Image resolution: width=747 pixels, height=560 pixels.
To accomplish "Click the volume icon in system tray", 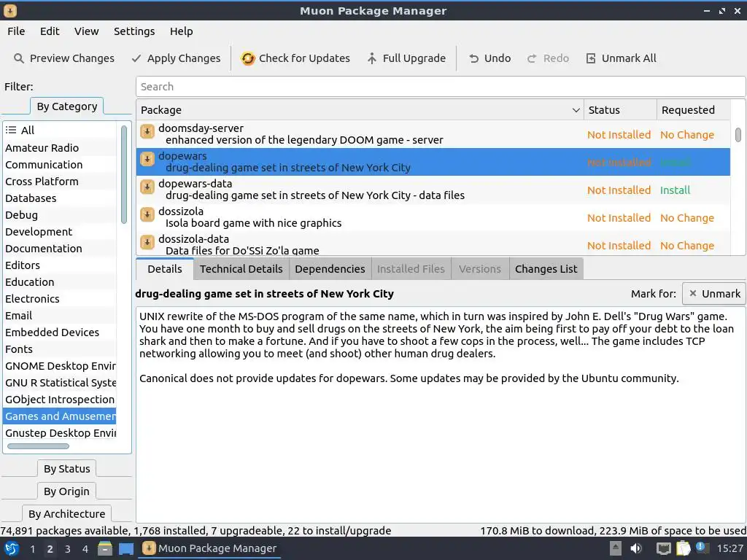I will (x=636, y=548).
